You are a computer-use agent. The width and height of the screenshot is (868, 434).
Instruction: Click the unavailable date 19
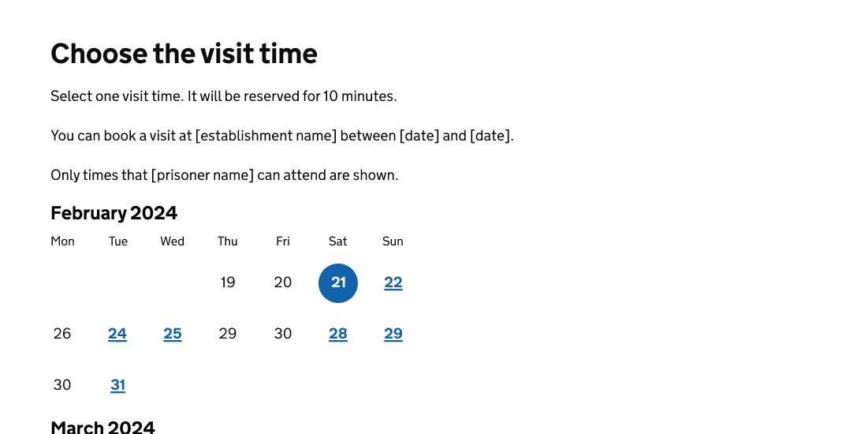[x=228, y=282]
